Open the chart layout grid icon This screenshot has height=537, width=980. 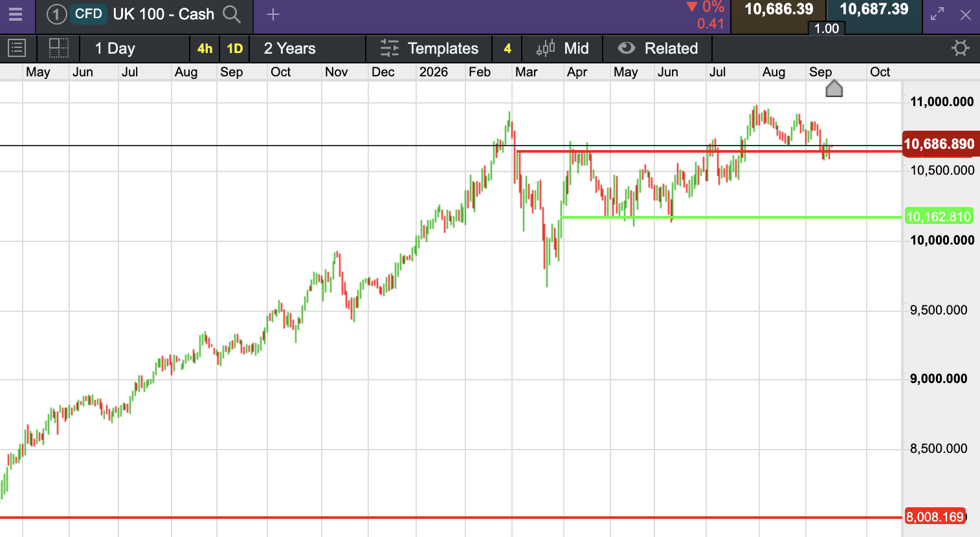click(59, 49)
